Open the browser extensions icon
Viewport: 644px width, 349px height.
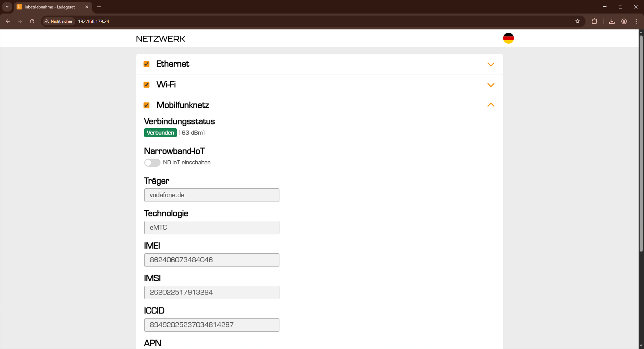tap(594, 21)
